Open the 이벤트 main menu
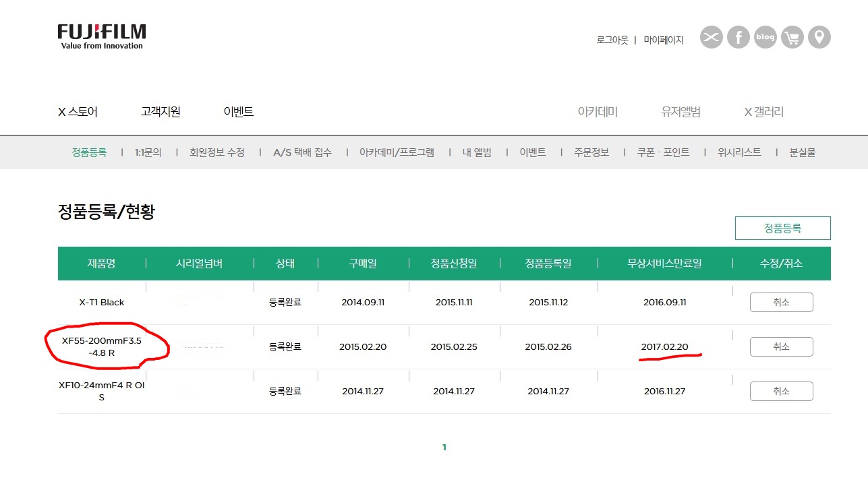The image size is (868, 488). point(238,112)
